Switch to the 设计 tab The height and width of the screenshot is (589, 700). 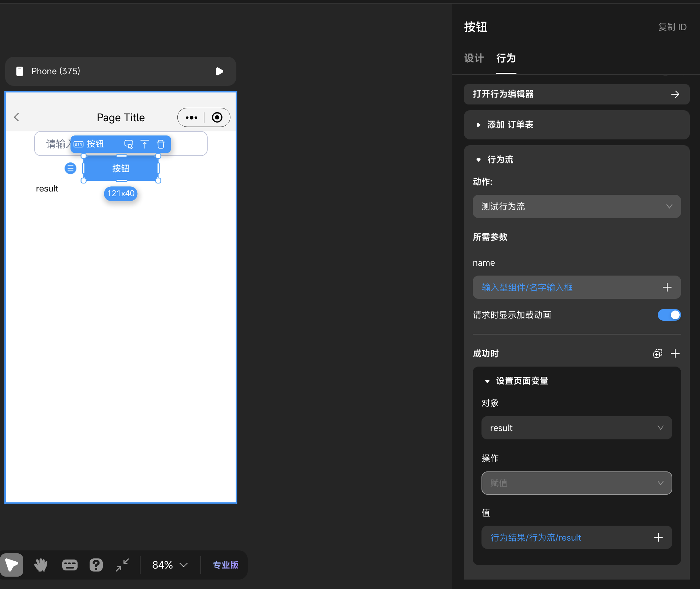pyautogui.click(x=474, y=58)
